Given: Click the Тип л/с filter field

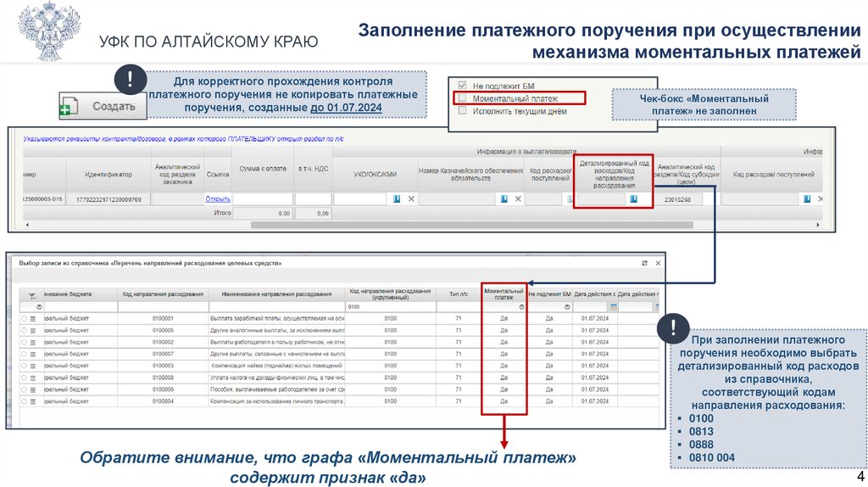Looking at the screenshot, I should click(x=459, y=307).
